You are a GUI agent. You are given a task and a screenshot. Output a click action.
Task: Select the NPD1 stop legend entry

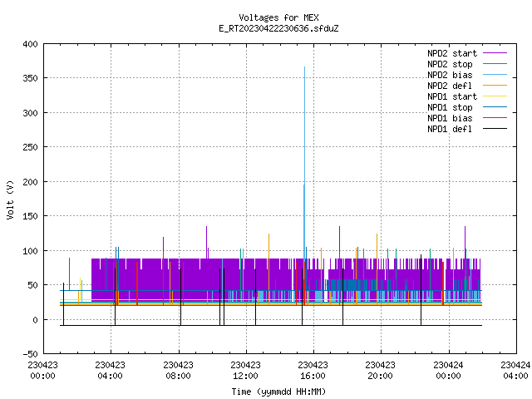(450, 107)
